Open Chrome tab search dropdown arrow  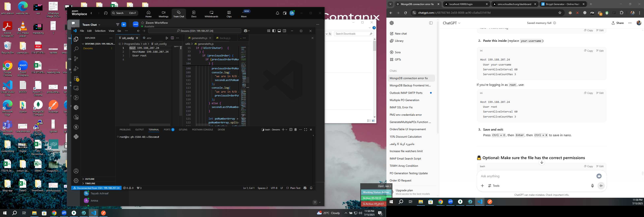(x=390, y=4)
